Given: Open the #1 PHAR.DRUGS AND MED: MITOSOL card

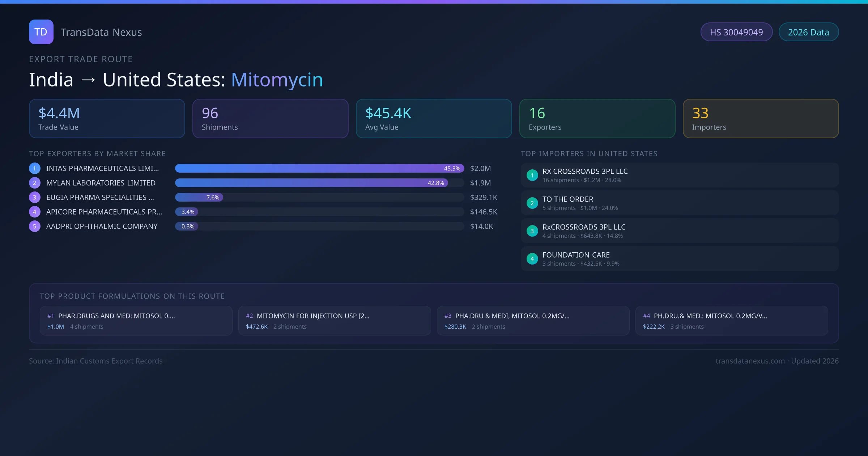Looking at the screenshot, I should tap(136, 321).
